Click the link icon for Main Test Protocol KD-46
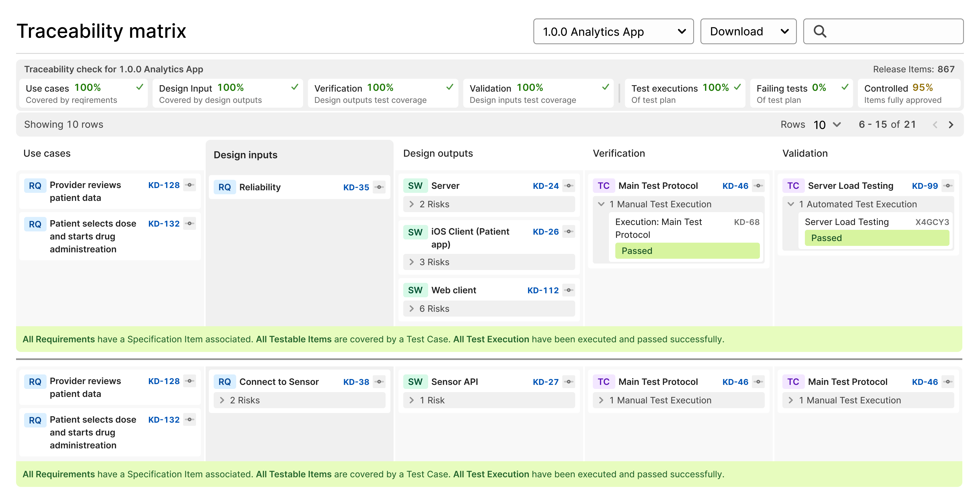Viewport: 980px width, 503px height. (757, 186)
